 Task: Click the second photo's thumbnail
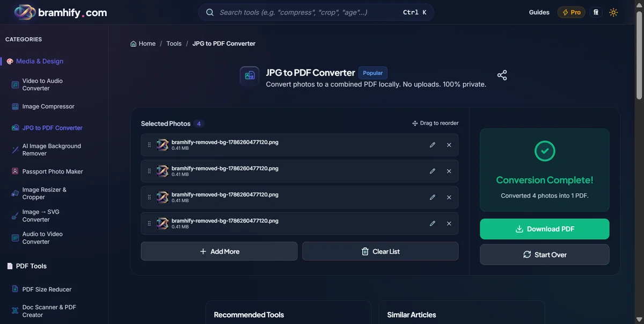[163, 171]
